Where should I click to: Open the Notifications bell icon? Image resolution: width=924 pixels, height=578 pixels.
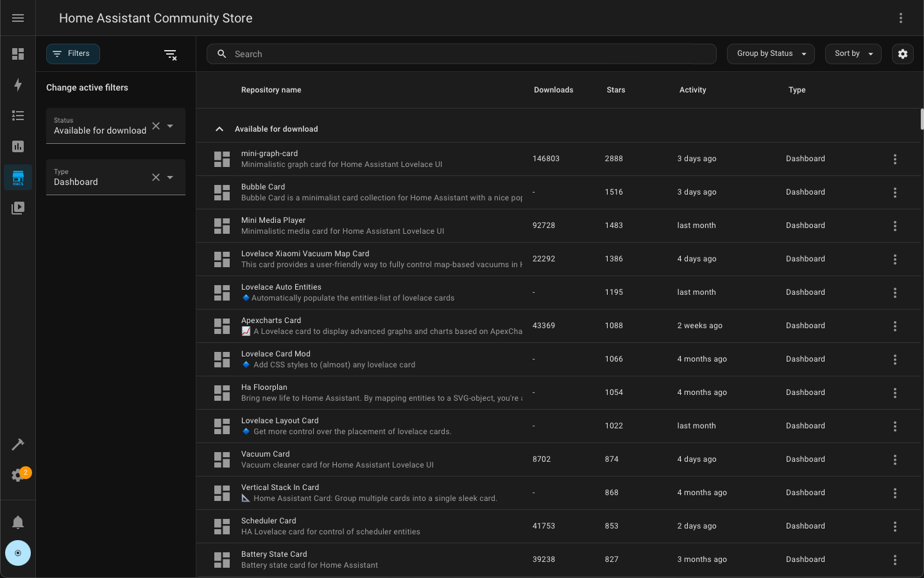pos(18,522)
